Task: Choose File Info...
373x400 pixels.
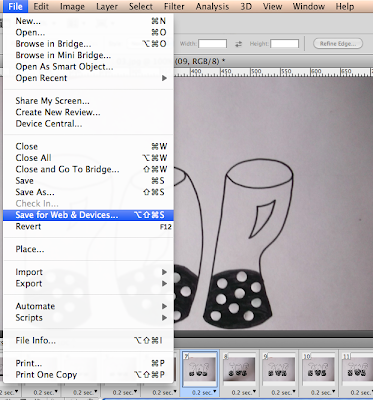Action: pyautogui.click(x=88, y=340)
